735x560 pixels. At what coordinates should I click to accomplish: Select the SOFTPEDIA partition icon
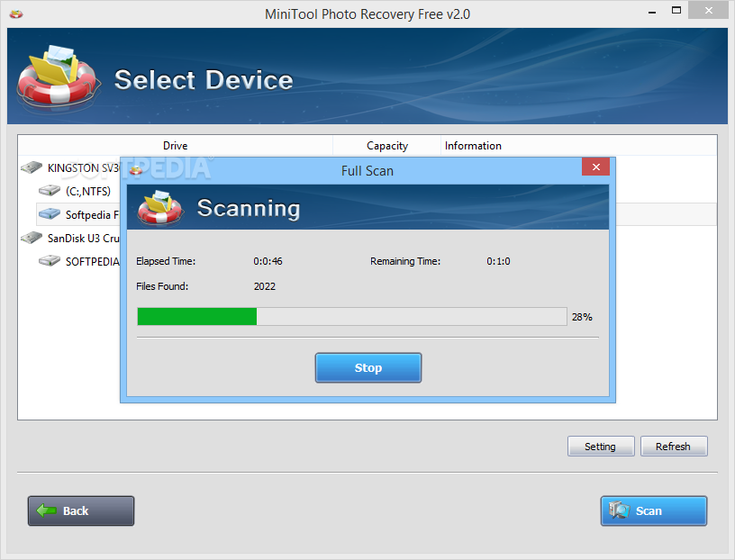50,260
